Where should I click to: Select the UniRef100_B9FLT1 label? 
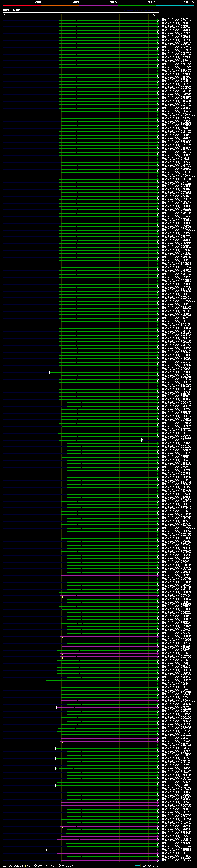(176, 382)
